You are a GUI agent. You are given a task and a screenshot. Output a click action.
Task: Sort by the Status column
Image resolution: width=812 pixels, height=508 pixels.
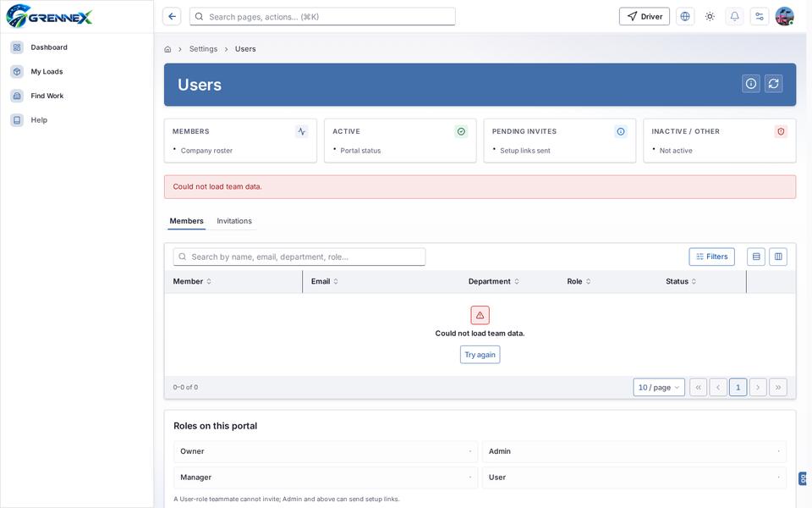click(x=681, y=281)
